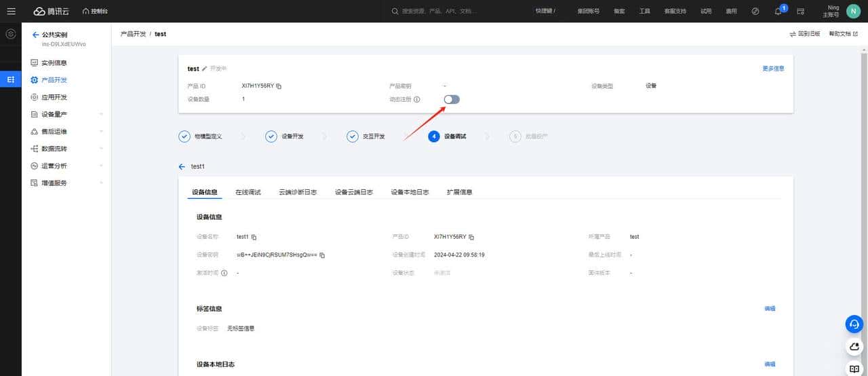Copy the device name test1
The width and height of the screenshot is (868, 376).
(x=254, y=237)
